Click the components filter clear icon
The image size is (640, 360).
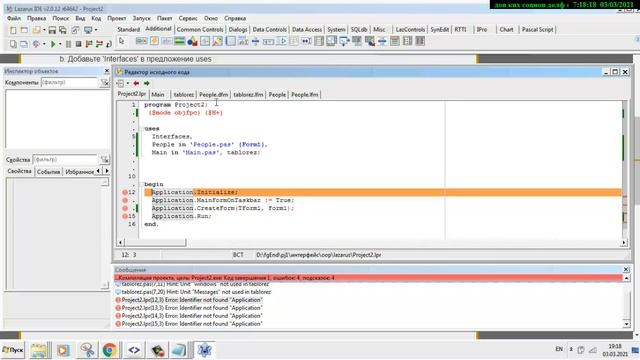point(104,82)
